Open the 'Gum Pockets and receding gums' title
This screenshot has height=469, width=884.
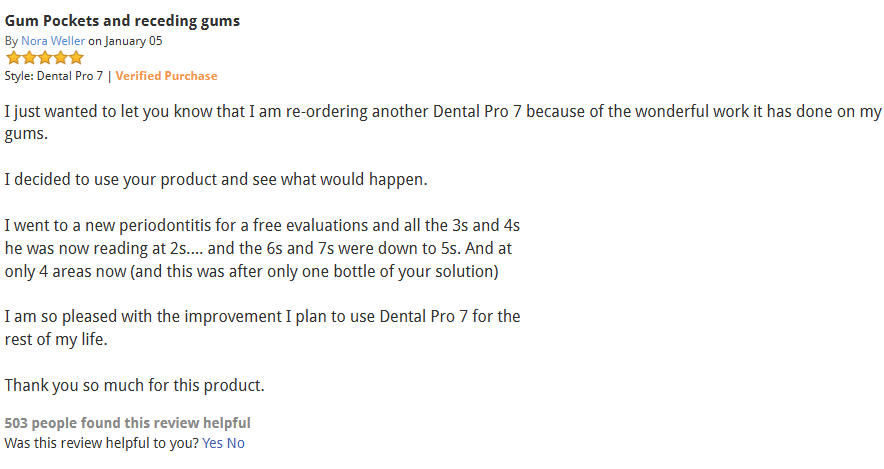[x=122, y=21]
